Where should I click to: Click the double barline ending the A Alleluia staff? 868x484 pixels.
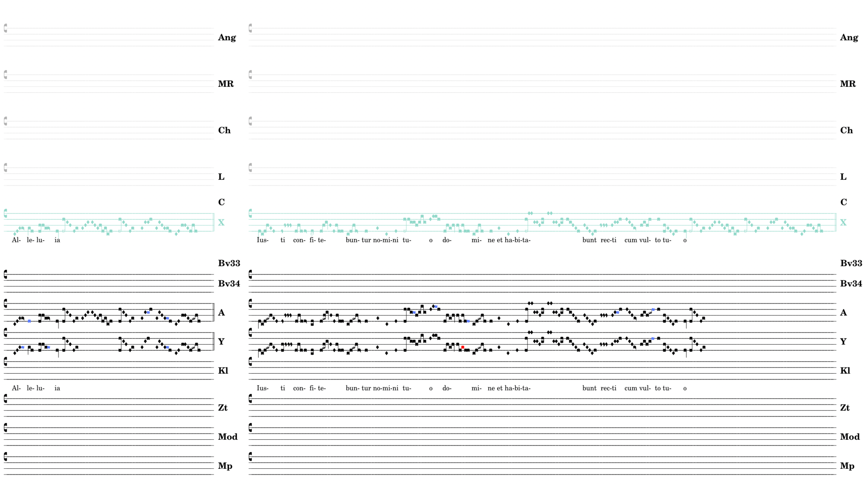coord(213,312)
